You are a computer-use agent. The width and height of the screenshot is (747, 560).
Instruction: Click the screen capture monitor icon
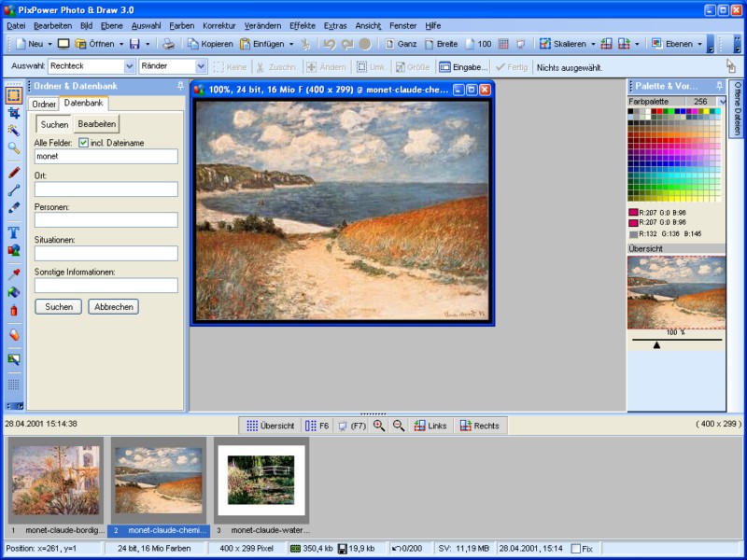coord(63,44)
